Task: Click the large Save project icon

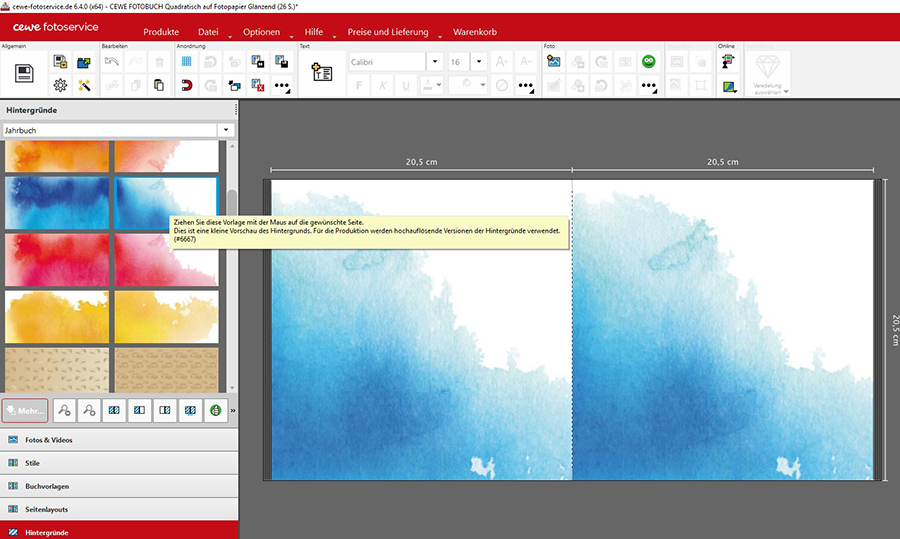Action: point(24,73)
